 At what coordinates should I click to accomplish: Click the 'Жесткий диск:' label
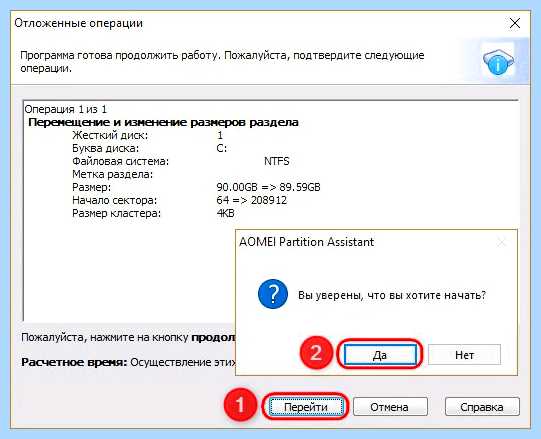110,135
